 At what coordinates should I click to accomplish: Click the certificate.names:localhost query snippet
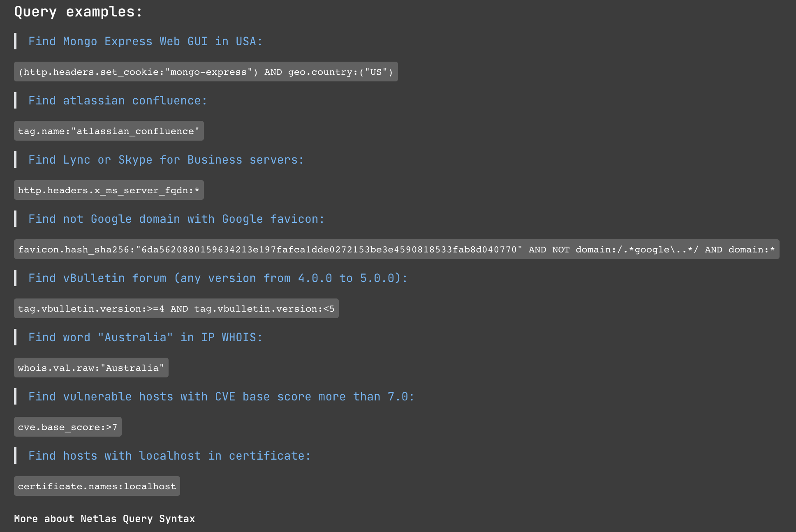[97, 486]
